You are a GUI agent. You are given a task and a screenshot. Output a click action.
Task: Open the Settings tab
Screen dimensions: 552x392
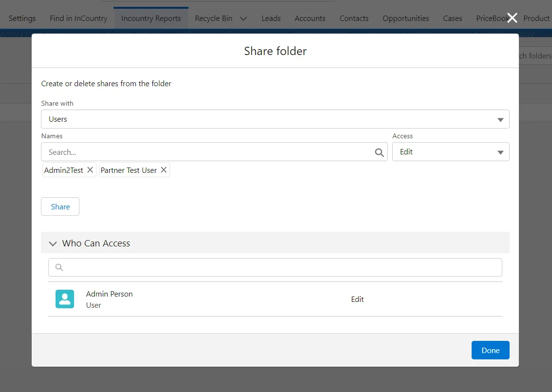(x=22, y=19)
